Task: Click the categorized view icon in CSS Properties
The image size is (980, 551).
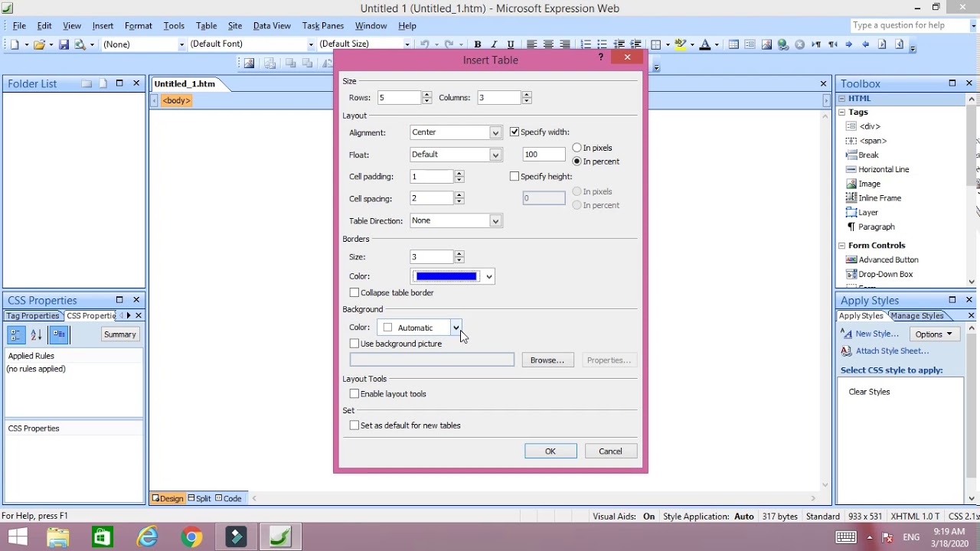Action: tap(16, 334)
